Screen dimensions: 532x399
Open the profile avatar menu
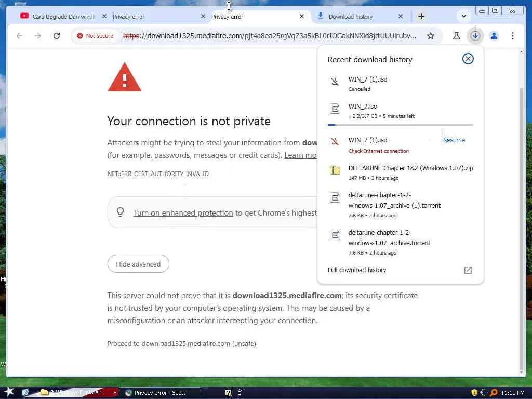click(x=494, y=36)
